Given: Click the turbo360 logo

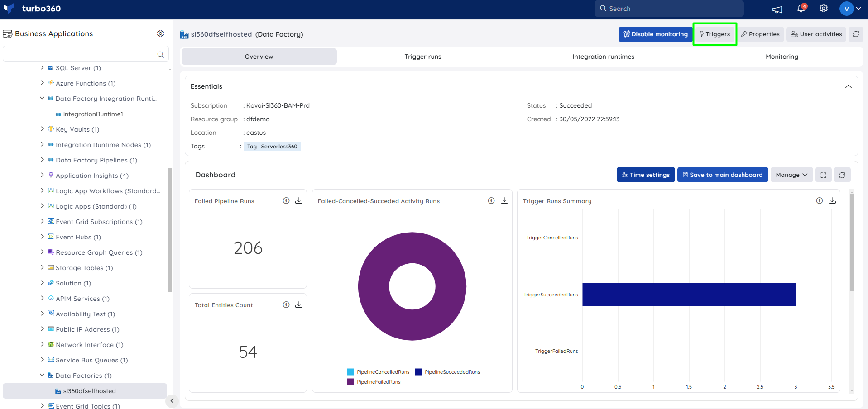Looking at the screenshot, I should tap(32, 9).
